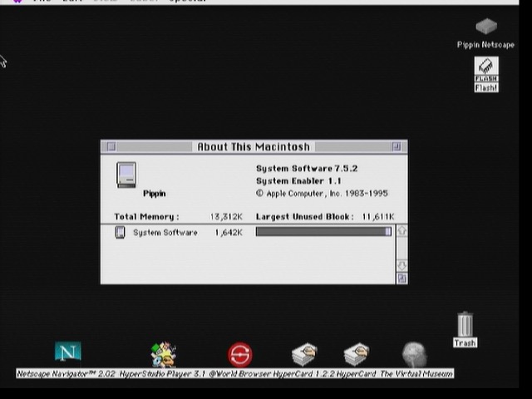Click the scroll down arrow in About window
532x399 pixels.
[402, 265]
